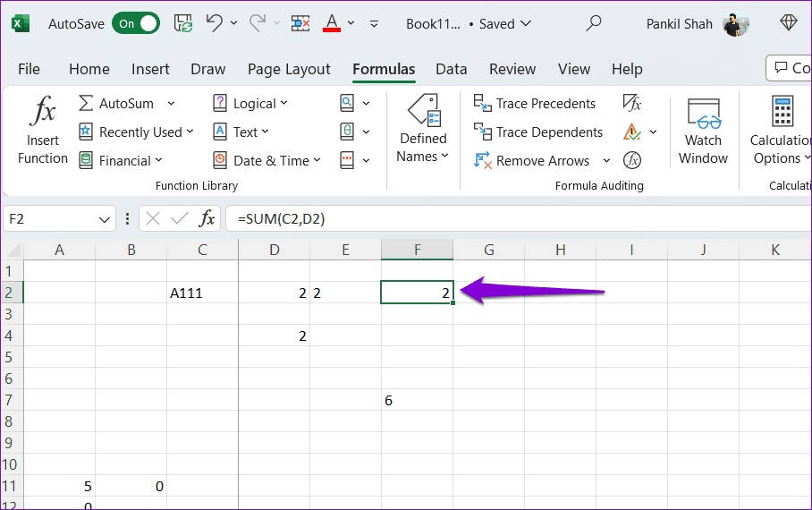812x510 pixels.
Task: Open the Draw tab
Action: point(207,69)
